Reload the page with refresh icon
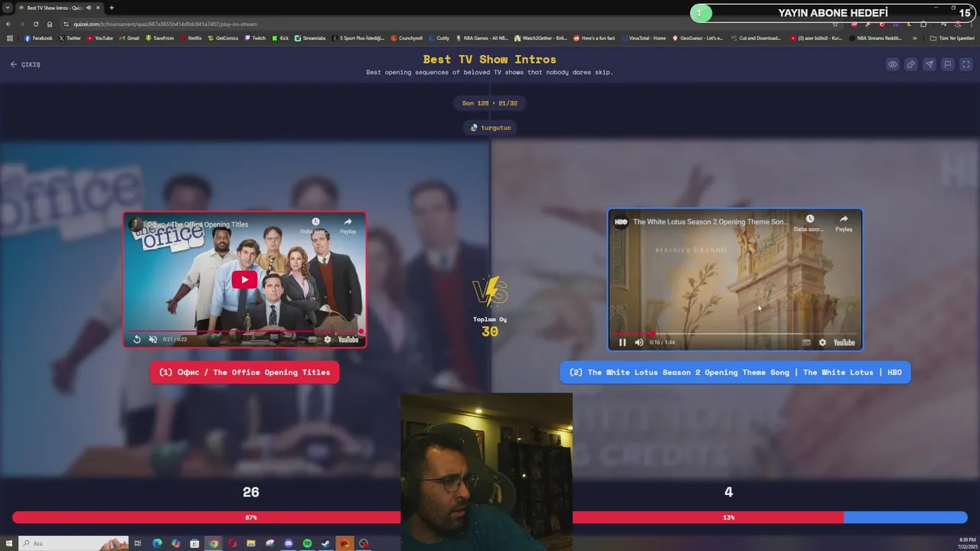The image size is (980, 551). (35, 24)
